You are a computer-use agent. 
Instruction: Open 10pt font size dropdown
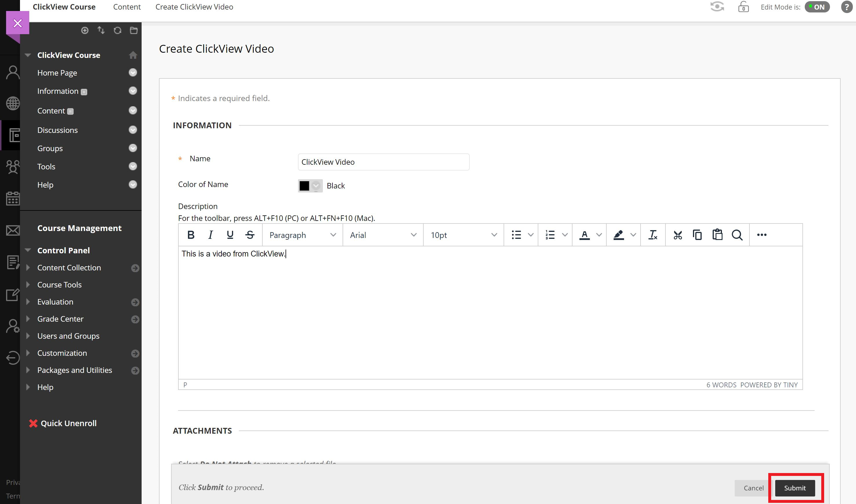pyautogui.click(x=464, y=235)
